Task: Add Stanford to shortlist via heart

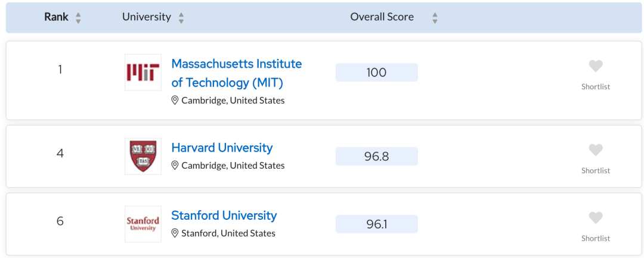Action: coord(596,218)
